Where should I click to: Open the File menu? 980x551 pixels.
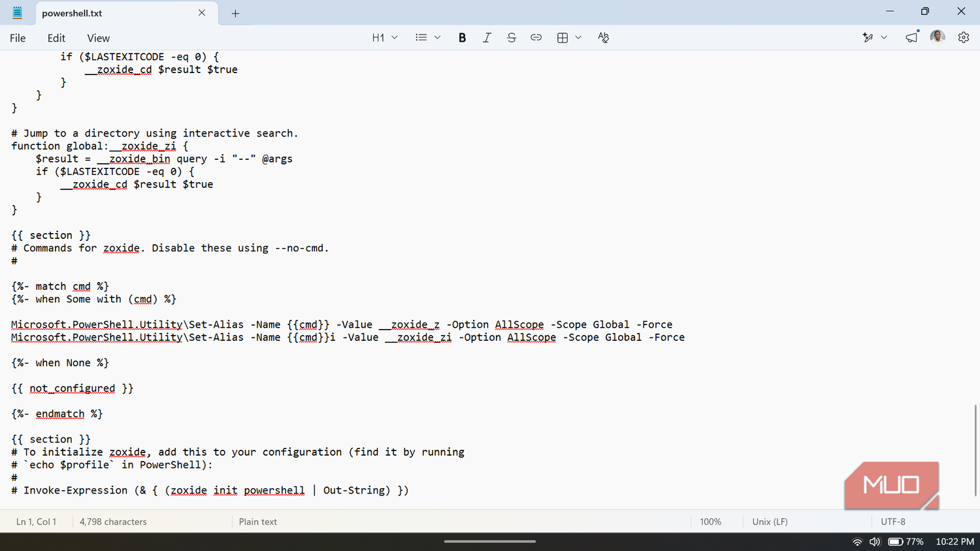pos(18,38)
